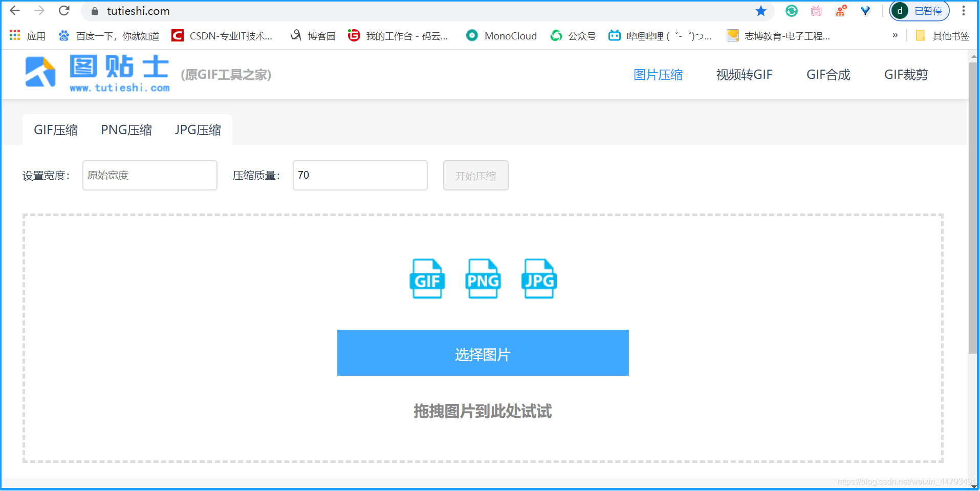The height and width of the screenshot is (491, 980).
Task: Click the tutieshi.com address bar
Action: tap(427, 11)
